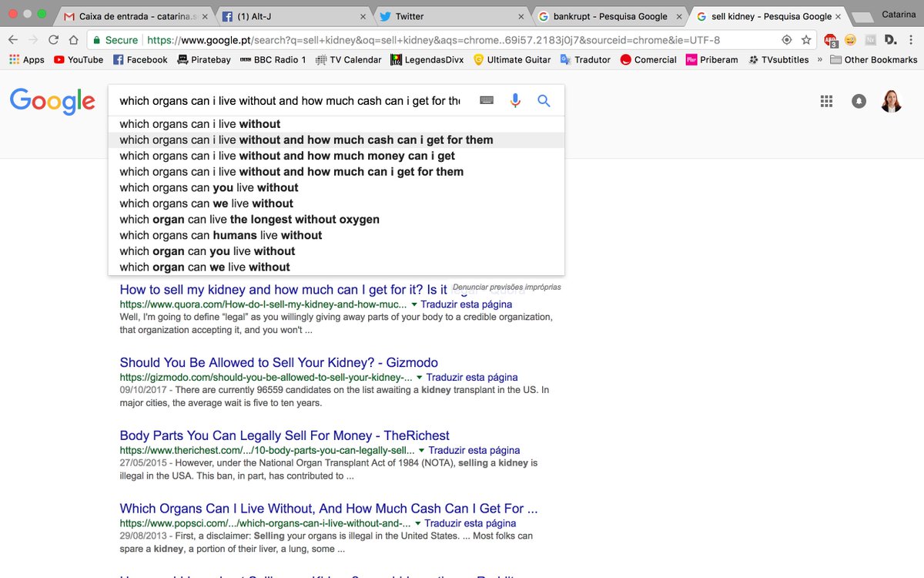Open the Google account profile picture
Image resolution: width=924 pixels, height=578 pixels.
(x=891, y=101)
